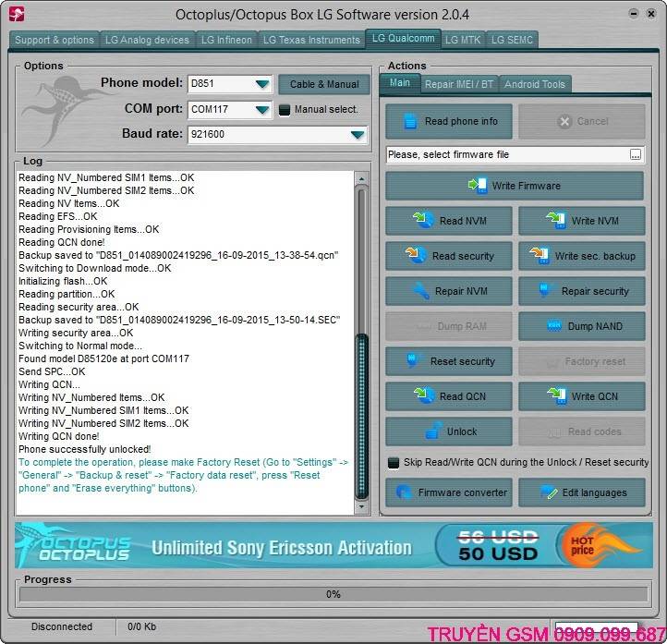Switch to the LG SEMC tab
This screenshot has height=644, width=667.
512,40
